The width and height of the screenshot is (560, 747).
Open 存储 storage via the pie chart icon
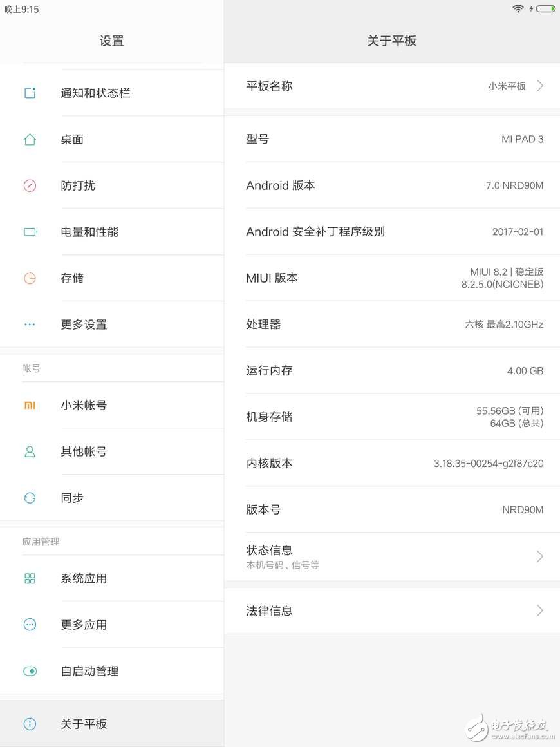pos(30,278)
